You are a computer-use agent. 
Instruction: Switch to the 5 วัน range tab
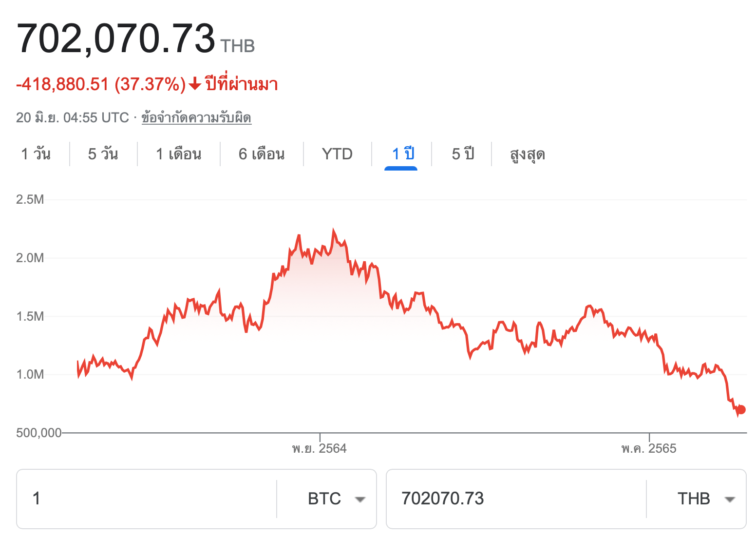click(x=103, y=154)
